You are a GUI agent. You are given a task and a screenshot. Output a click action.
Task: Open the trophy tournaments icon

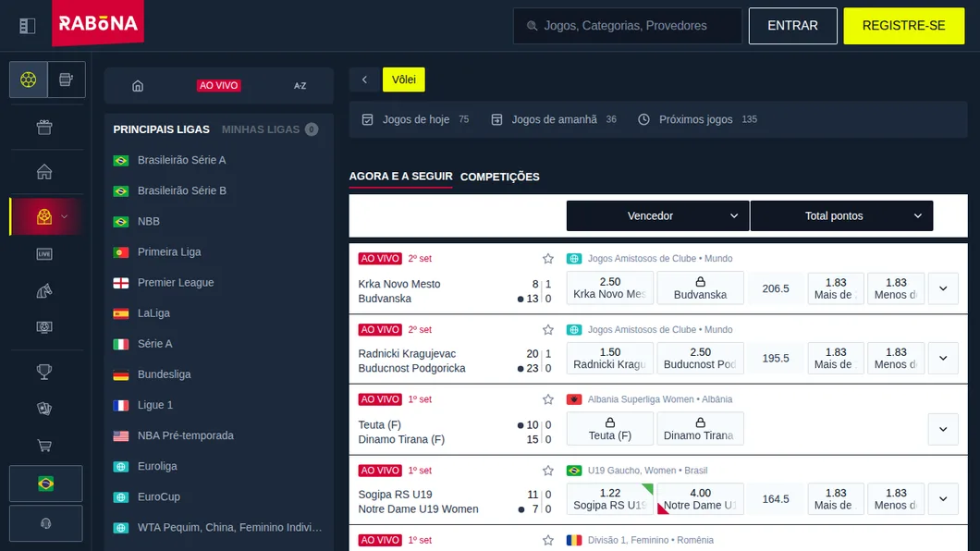tap(44, 372)
